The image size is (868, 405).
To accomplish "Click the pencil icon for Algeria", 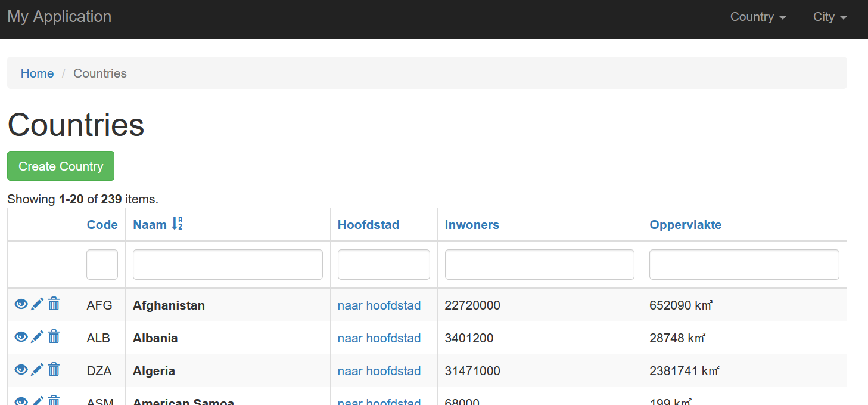I will click(x=37, y=370).
